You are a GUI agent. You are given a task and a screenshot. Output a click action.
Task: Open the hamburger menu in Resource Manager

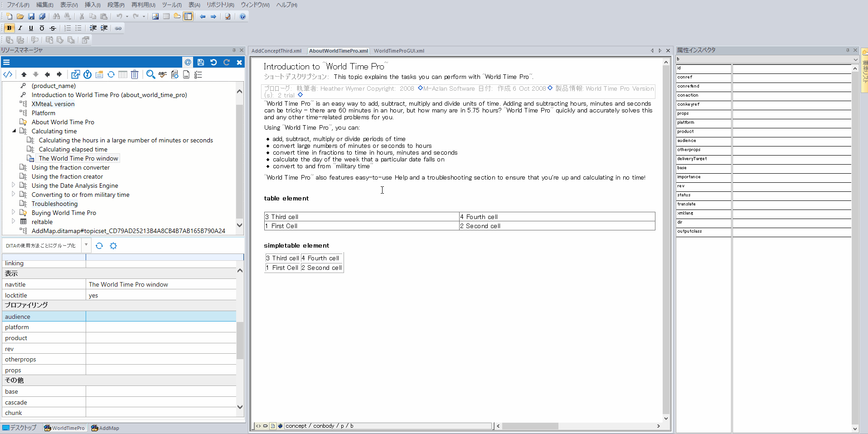pyautogui.click(x=6, y=62)
